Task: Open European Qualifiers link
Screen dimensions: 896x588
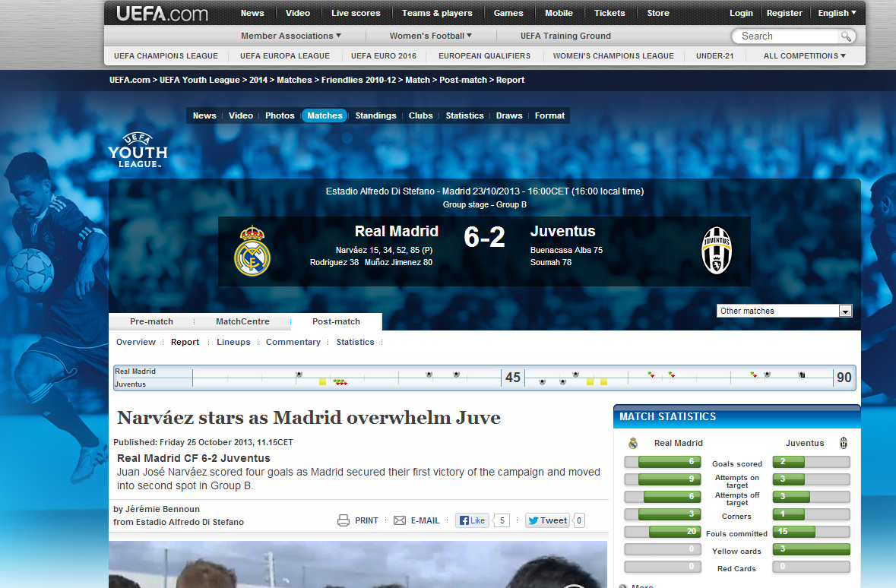Action: pos(484,56)
